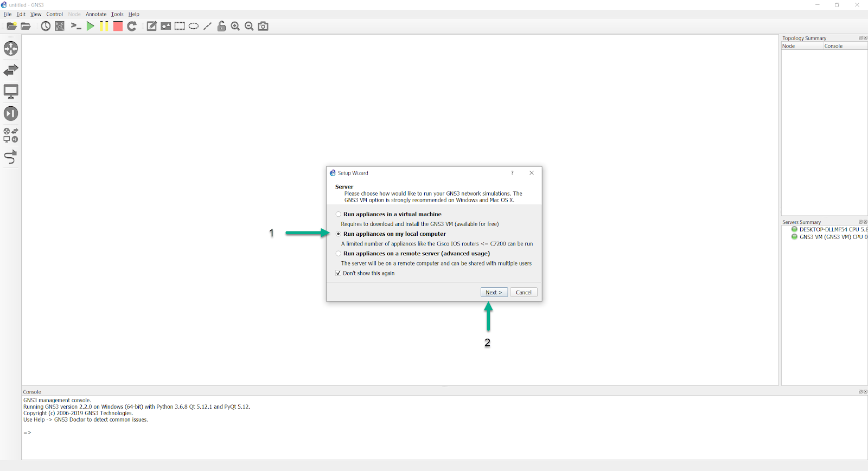This screenshot has height=471, width=868.
Task: Select the Draw ellipse tool
Action: click(x=194, y=26)
